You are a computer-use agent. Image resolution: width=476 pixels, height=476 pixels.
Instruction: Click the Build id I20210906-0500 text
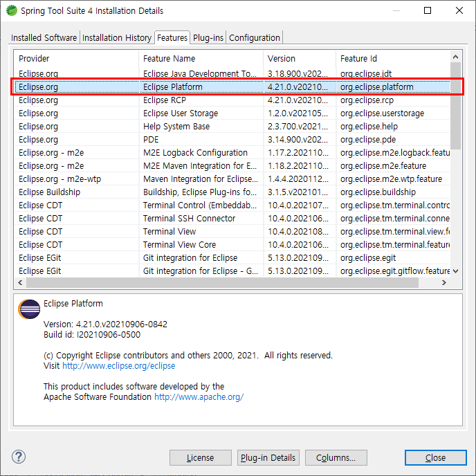pos(92,335)
